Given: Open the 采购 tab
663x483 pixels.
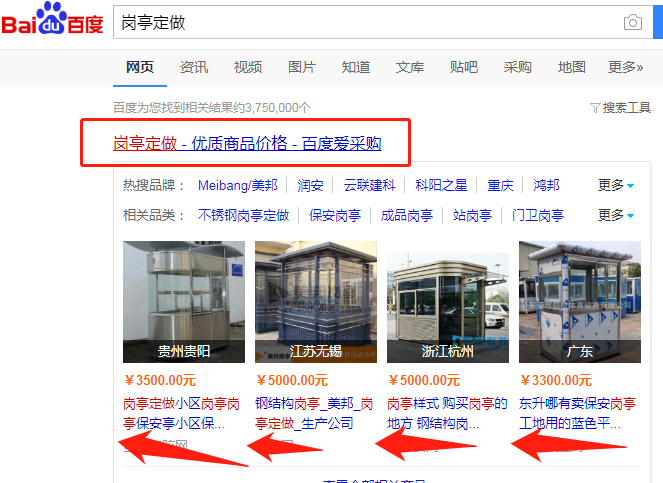Looking at the screenshot, I should point(518,67).
